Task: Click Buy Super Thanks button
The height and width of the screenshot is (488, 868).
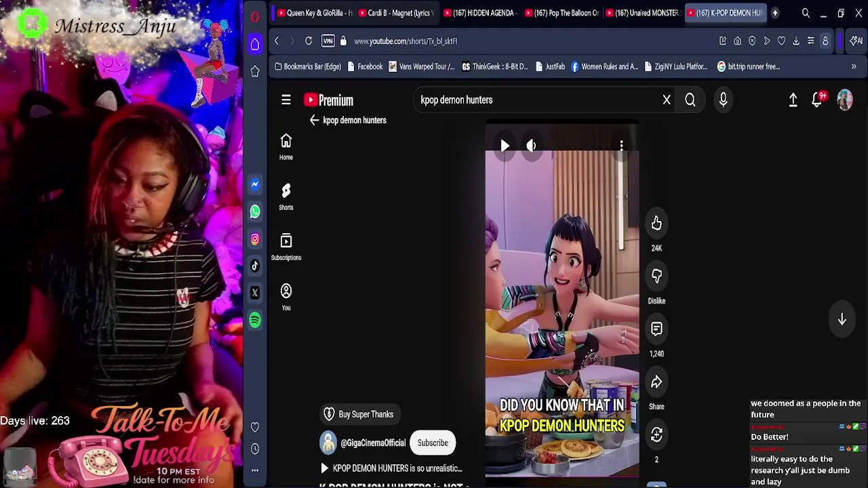Action: click(359, 414)
